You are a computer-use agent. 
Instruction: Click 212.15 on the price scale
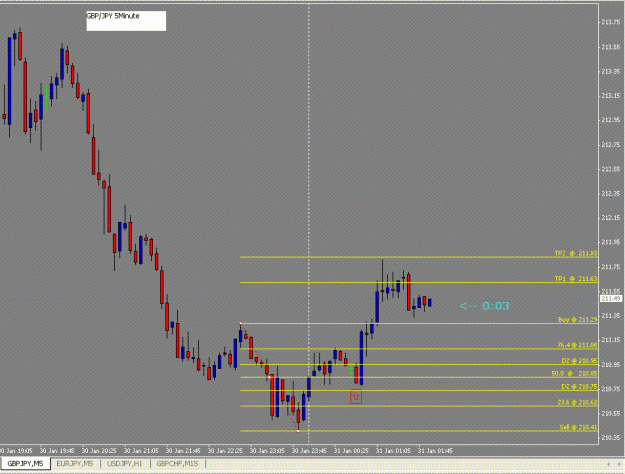tap(611, 218)
